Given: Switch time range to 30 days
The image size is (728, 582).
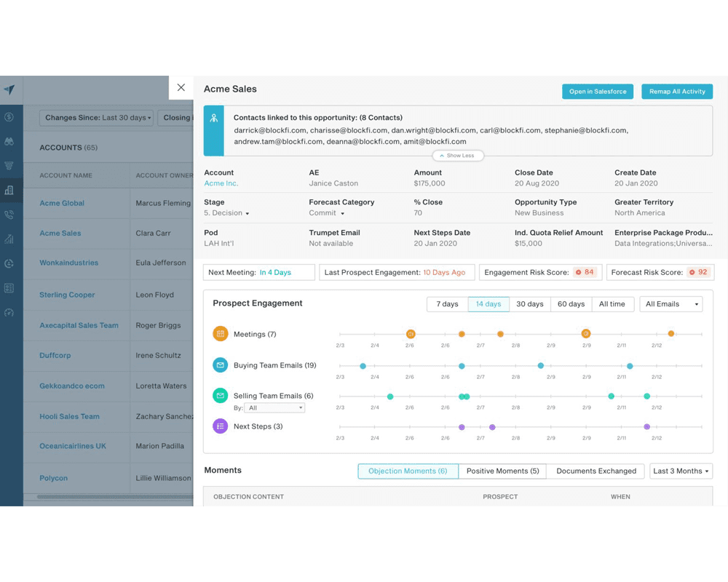Looking at the screenshot, I should 529,304.
